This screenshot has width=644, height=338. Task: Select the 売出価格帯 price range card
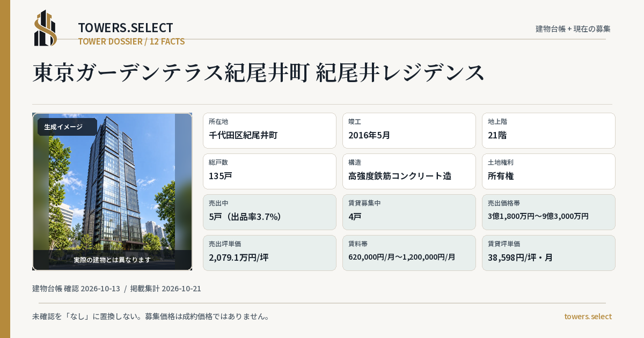point(548,212)
